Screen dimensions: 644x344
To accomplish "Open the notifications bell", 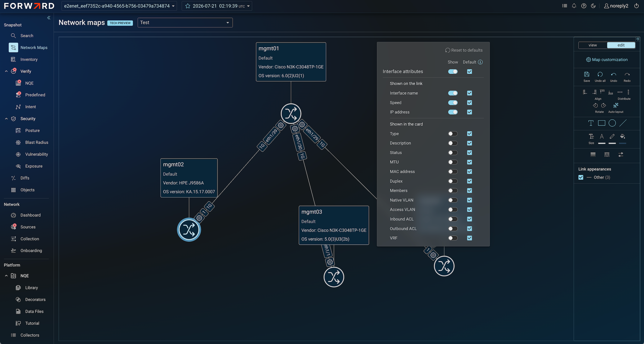I will [574, 6].
